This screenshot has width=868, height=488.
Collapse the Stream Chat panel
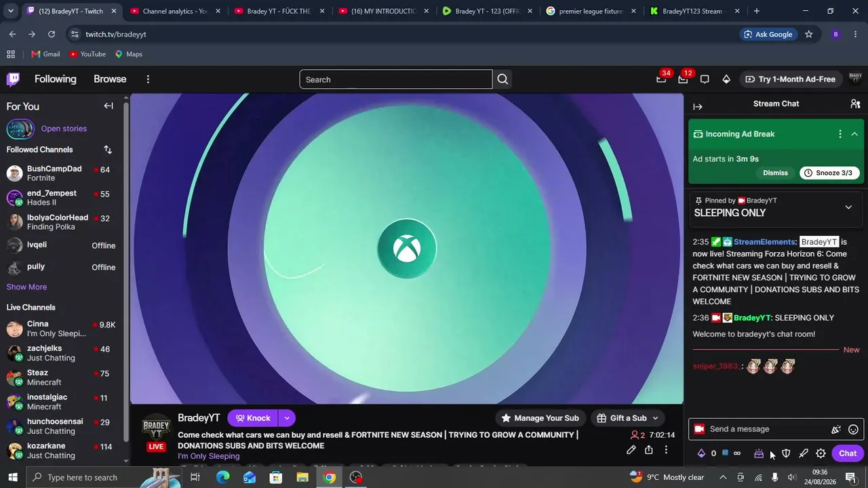698,106
